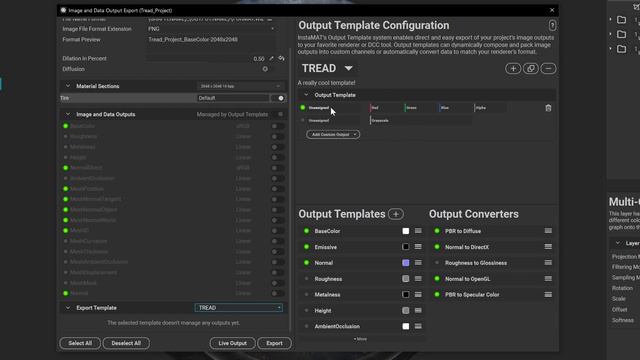Screen dimensions: 640x360
Task: Click the drag handle icon for Emissive template
Action: (x=418, y=247)
